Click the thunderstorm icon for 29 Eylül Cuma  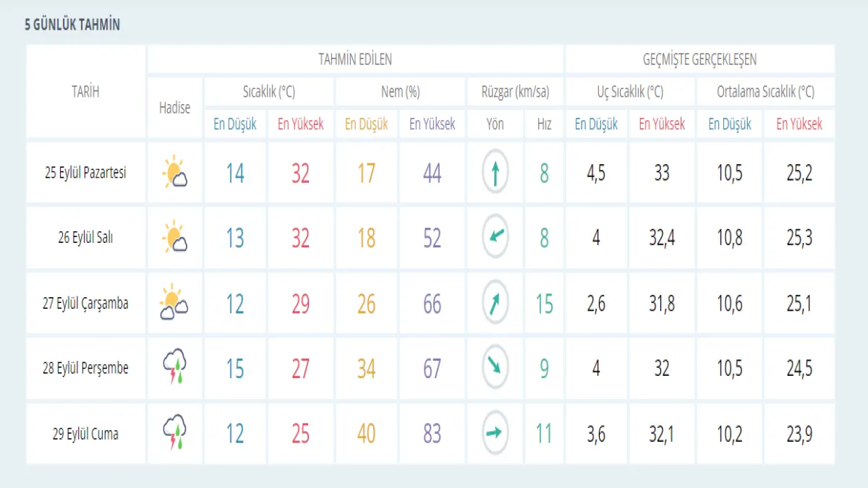click(x=174, y=434)
